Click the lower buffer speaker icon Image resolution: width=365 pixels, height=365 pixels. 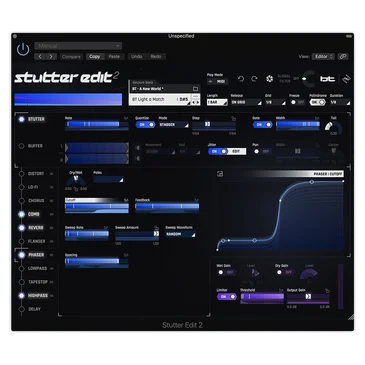[x=137, y=159]
